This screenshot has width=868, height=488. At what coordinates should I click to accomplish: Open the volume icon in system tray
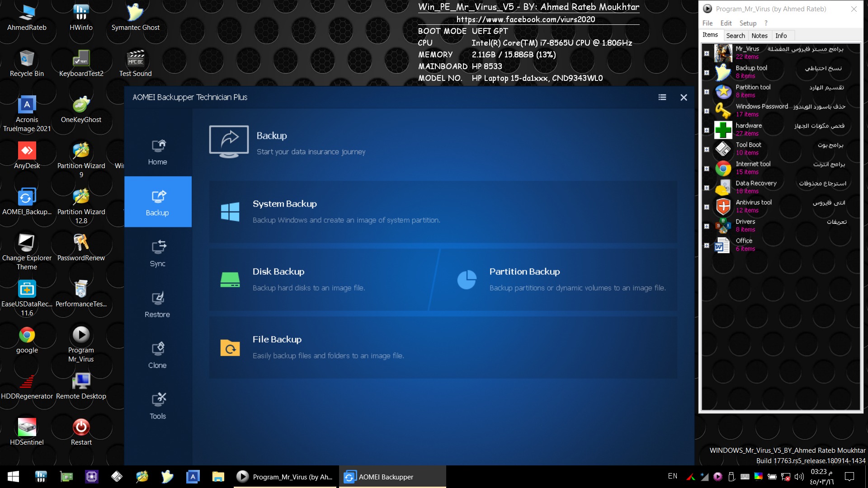click(799, 477)
